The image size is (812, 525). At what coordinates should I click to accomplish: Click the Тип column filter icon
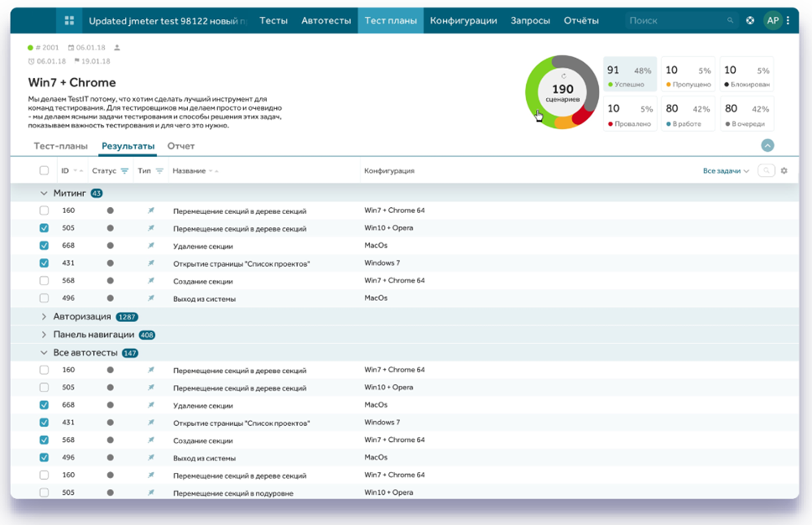(x=159, y=171)
